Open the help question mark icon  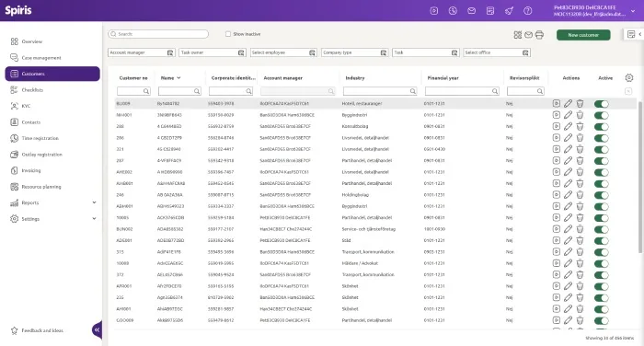point(528,11)
